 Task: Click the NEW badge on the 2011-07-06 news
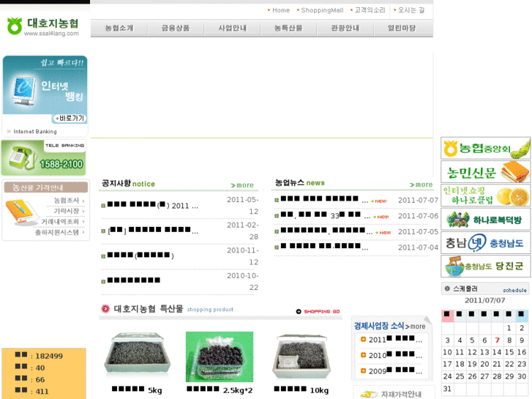click(x=381, y=217)
